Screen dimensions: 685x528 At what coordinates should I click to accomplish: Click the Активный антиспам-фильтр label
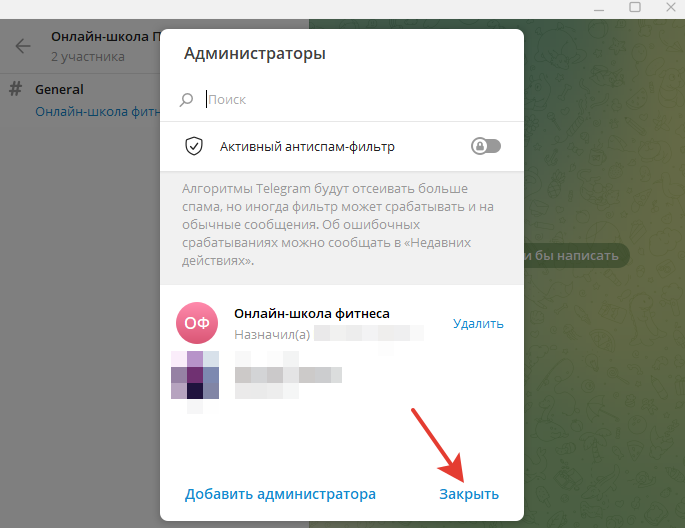(307, 147)
